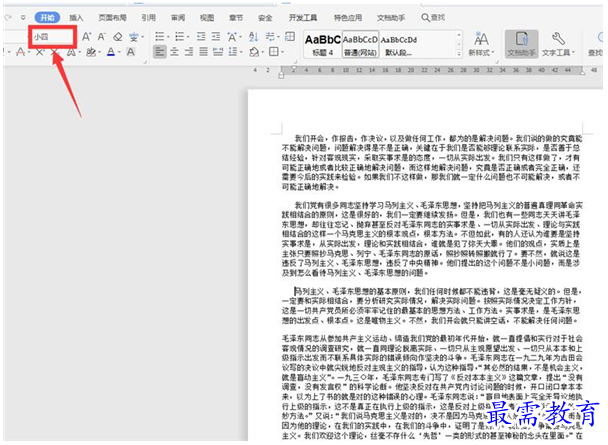
Task: Apply the blue font color A
Action: click(111, 52)
